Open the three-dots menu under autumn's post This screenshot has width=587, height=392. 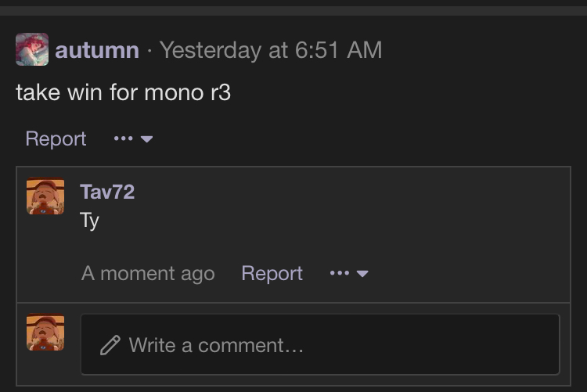pyautogui.click(x=123, y=139)
